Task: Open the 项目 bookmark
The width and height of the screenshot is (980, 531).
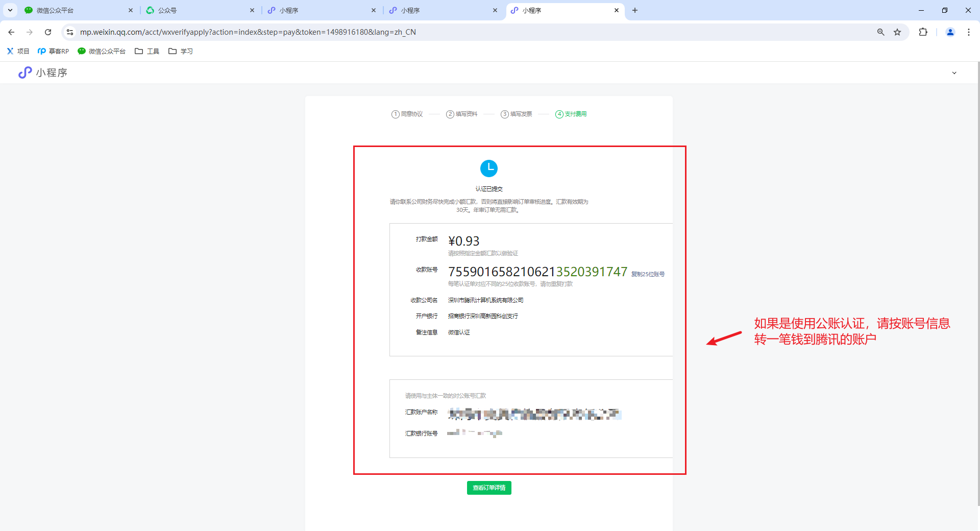Action: (18, 51)
